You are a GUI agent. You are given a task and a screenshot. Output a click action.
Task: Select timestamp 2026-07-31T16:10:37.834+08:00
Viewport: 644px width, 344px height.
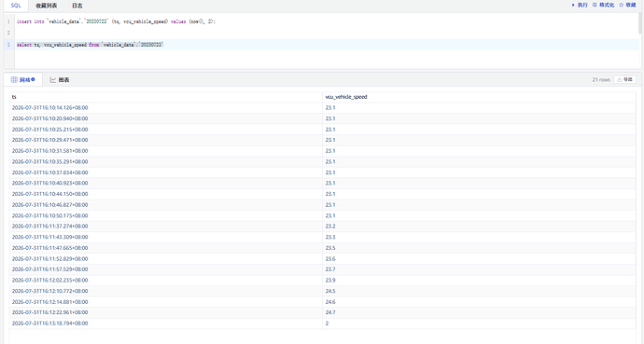[49, 172]
